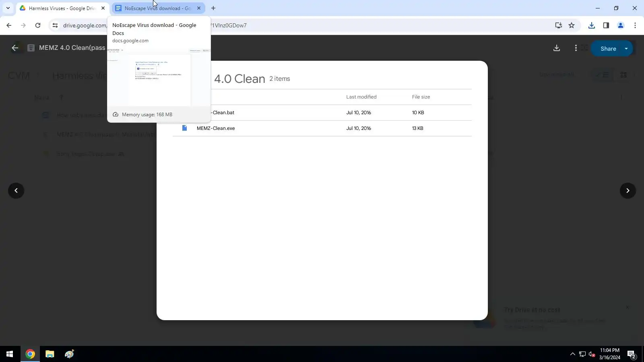Expand the Share button dropdown arrow
The image size is (644, 362).
click(x=626, y=49)
